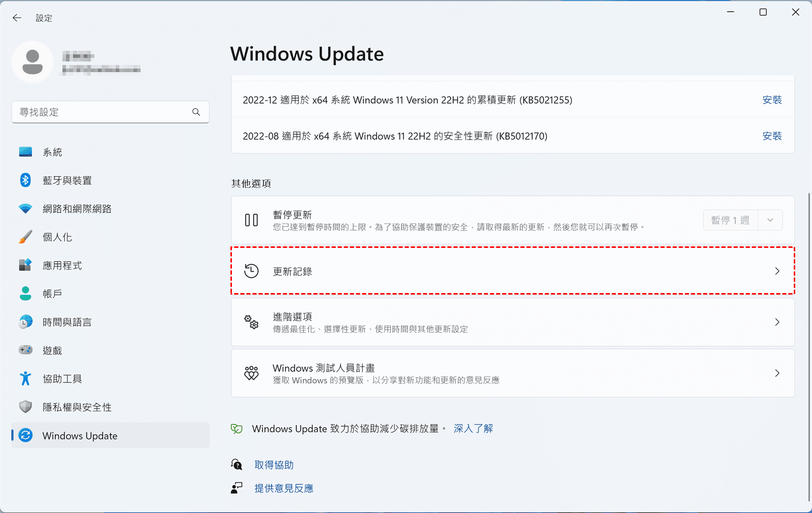
Task: Click the 系統 monitor icon
Action: (x=25, y=152)
